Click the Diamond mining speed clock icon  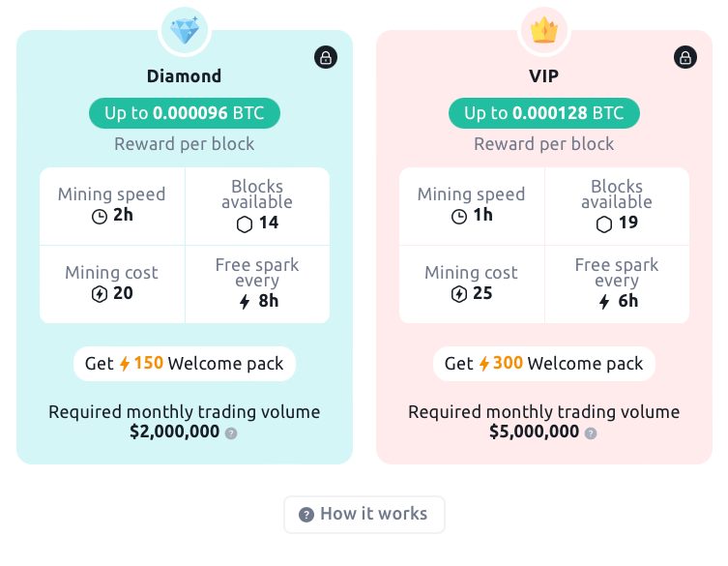(x=100, y=216)
